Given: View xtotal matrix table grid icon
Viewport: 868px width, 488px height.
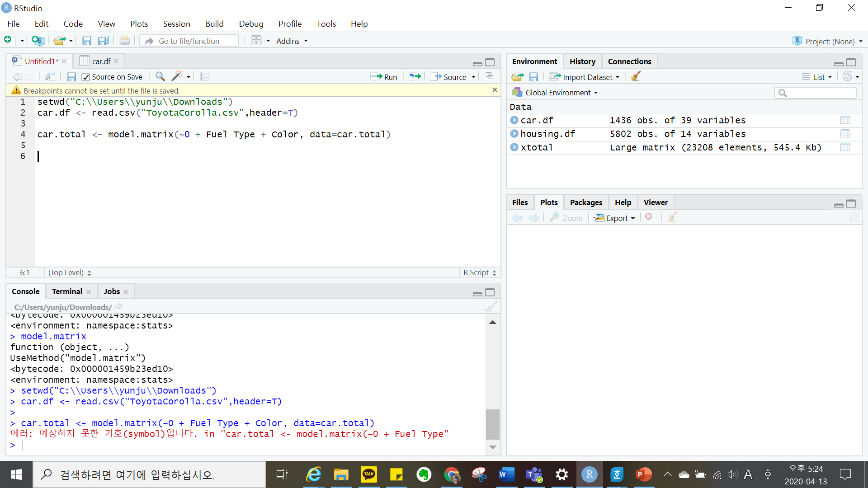Looking at the screenshot, I should pyautogui.click(x=845, y=147).
